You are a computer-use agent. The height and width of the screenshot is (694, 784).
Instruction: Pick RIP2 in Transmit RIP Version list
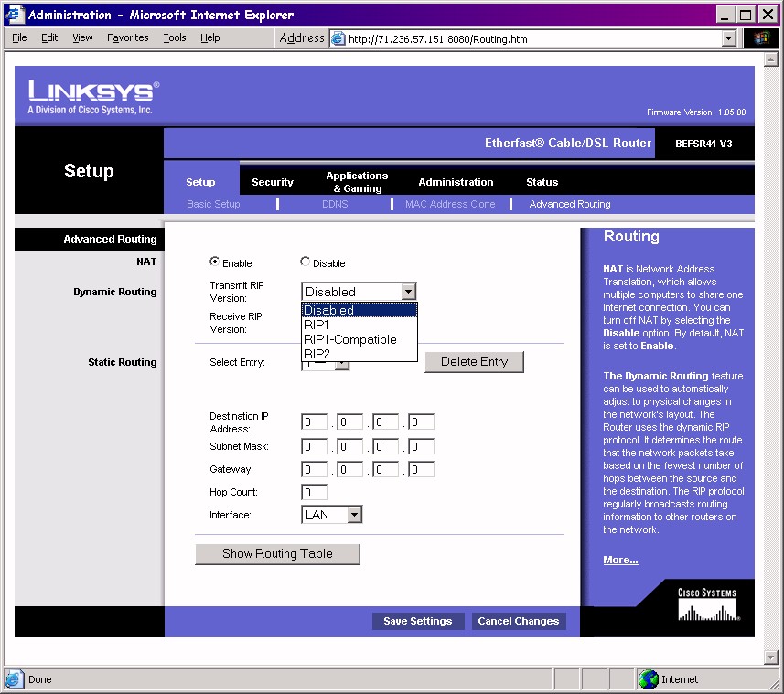[x=317, y=354]
